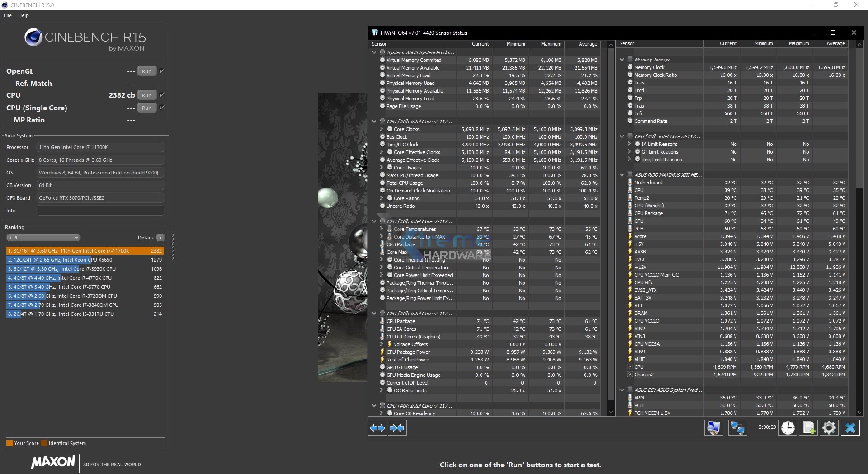
Task: Expand the Core Clocks sensor row
Action: (x=382, y=129)
